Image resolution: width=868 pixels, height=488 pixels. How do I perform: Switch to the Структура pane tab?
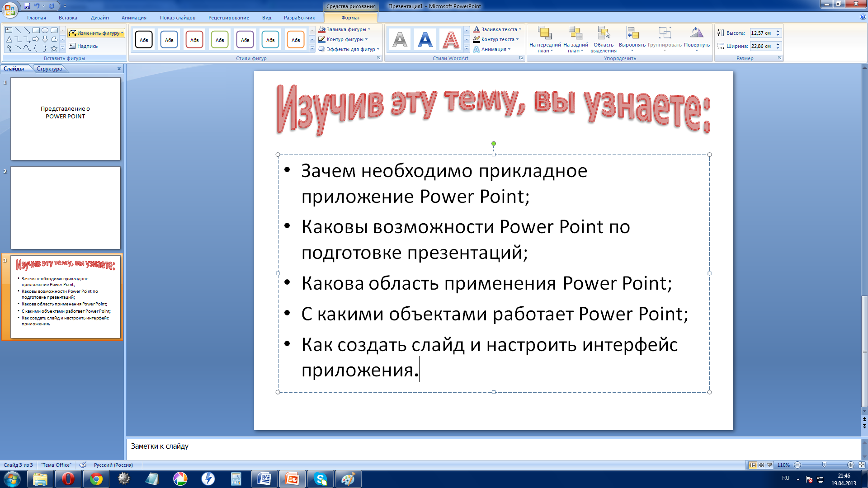(49, 69)
